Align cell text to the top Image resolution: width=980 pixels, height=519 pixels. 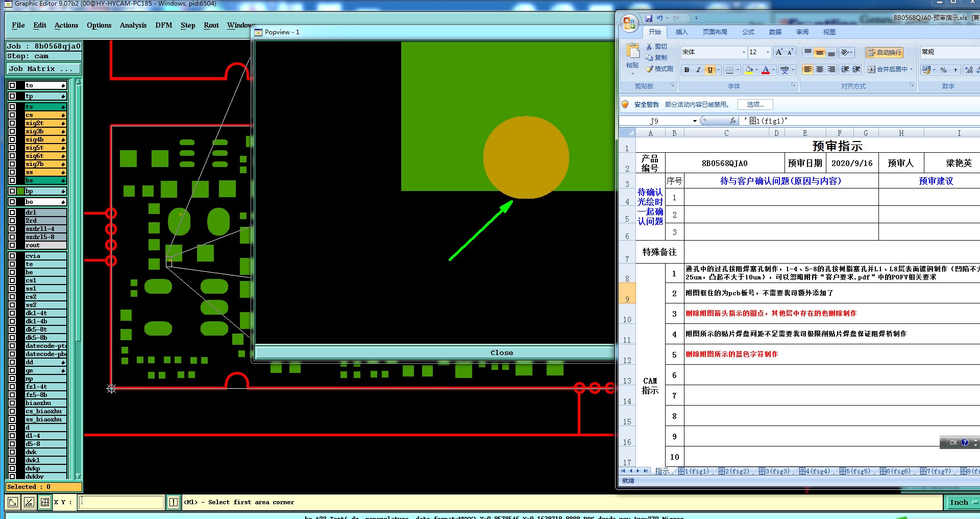coord(808,52)
